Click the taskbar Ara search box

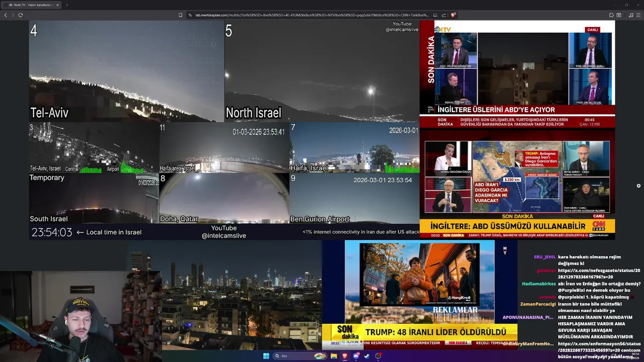click(299, 356)
